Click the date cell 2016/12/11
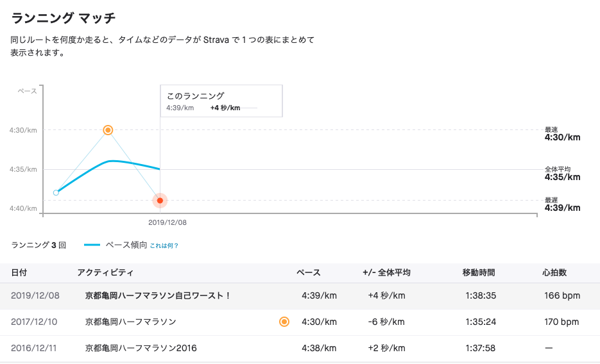600x364 pixels. pos(33,348)
